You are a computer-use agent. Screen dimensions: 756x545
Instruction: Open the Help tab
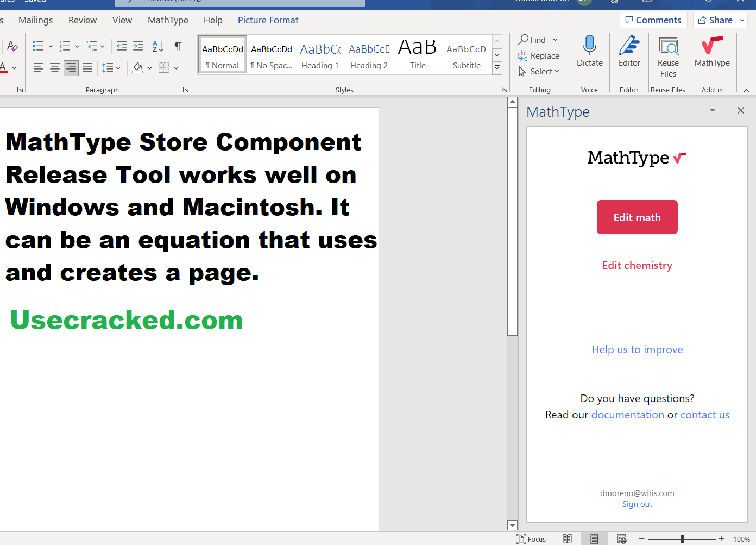pos(213,20)
